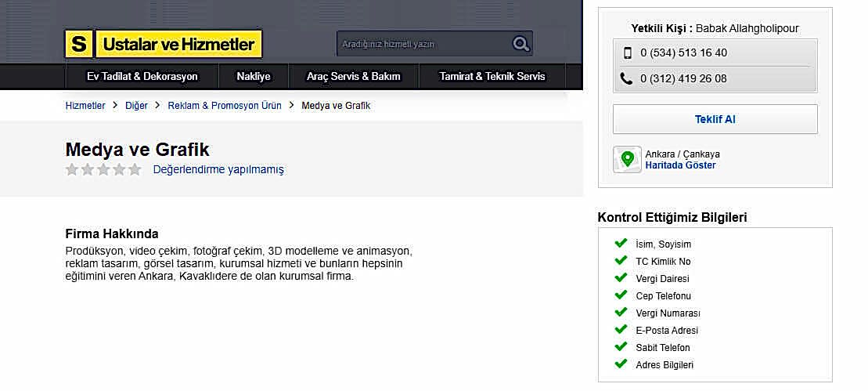Click checkmark beside Adres Bilgileri
Viewport: 868px width, 391px height.
(621, 364)
